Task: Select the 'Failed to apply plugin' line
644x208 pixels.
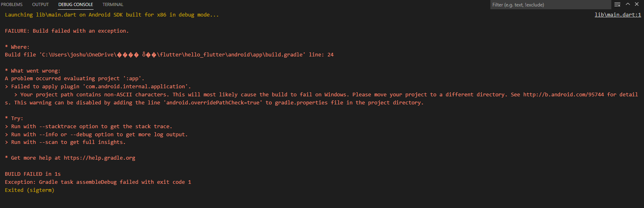Action: [98, 87]
